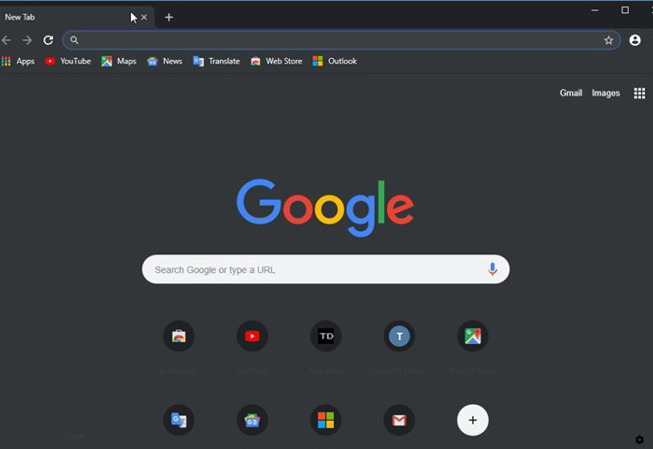653x449 pixels.
Task: Open the Google apps grid launcher
Action: pyautogui.click(x=639, y=93)
